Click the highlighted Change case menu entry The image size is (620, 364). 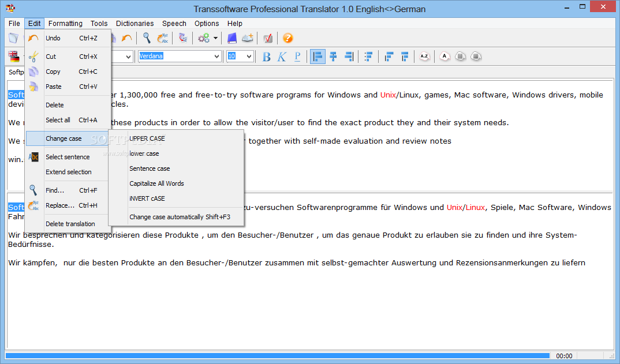click(68, 138)
